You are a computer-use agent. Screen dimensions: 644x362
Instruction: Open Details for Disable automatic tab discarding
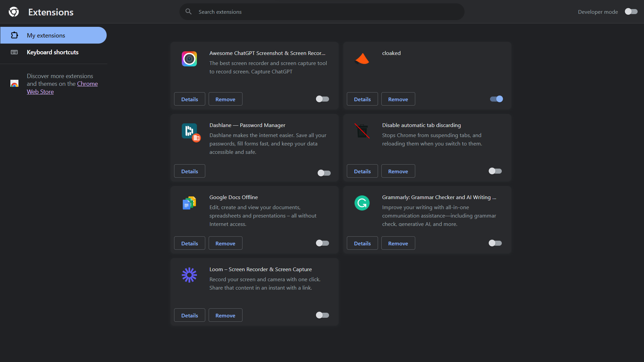click(x=362, y=171)
